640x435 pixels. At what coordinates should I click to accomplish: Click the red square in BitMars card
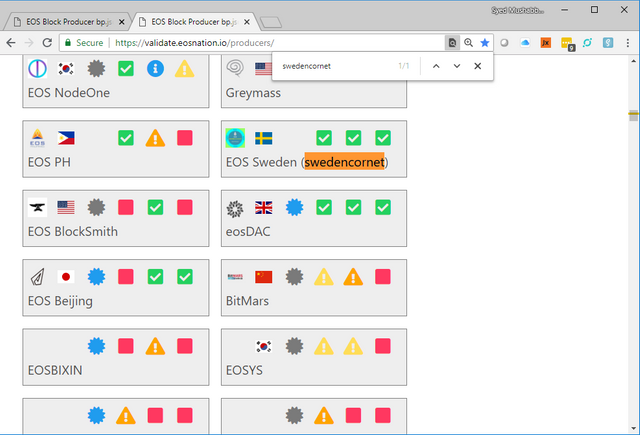pyautogui.click(x=382, y=277)
